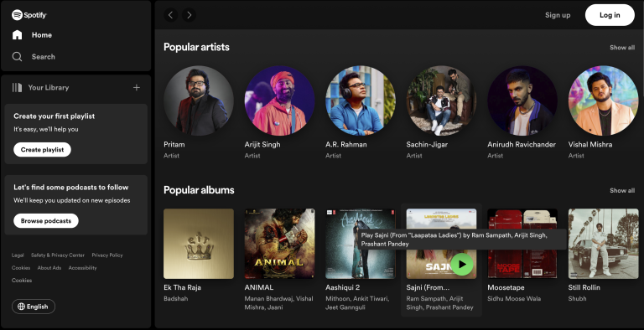The image size is (644, 330).
Task: Click the Vishal Mishra artist name
Action: [x=590, y=144]
